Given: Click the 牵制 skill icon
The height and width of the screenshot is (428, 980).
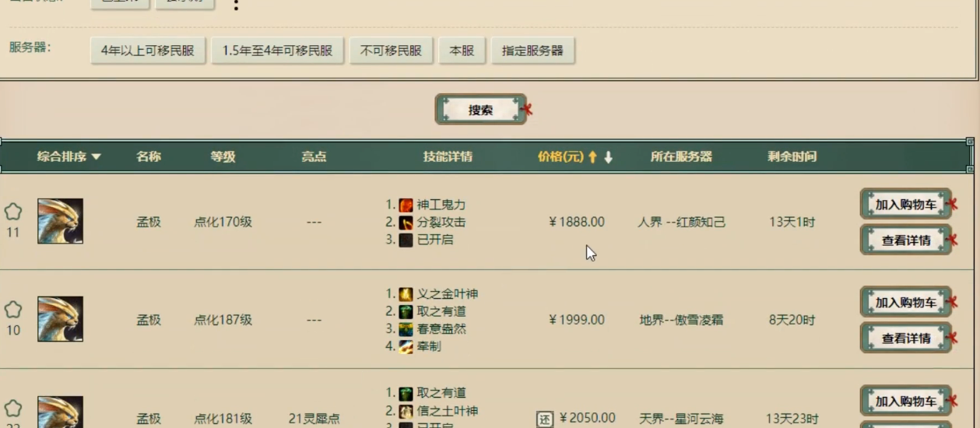Looking at the screenshot, I should coord(406,347).
